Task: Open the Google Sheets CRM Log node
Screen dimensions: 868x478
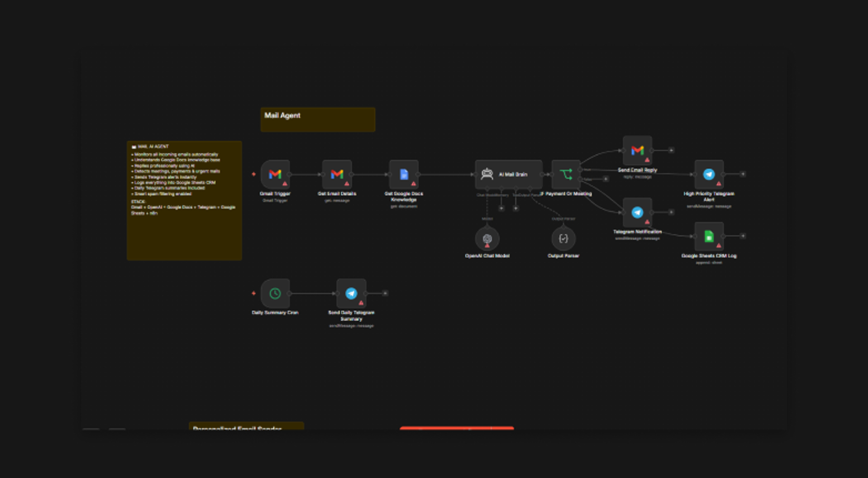Action: click(709, 236)
